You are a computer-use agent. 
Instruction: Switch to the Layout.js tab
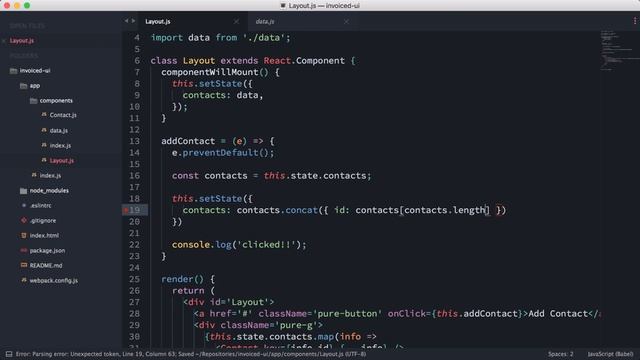click(x=158, y=22)
